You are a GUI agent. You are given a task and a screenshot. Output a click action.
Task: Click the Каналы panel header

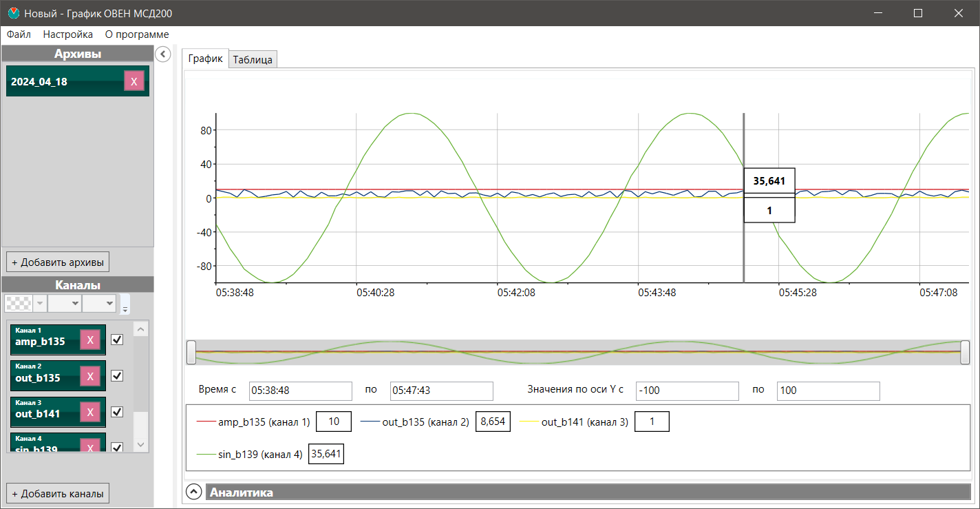[x=78, y=284]
